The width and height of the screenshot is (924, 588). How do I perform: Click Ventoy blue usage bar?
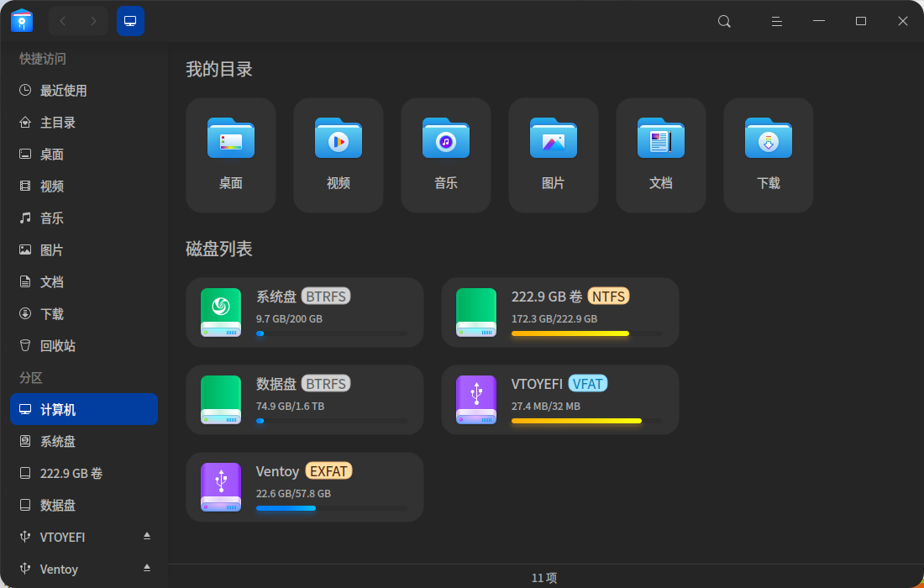(331, 508)
